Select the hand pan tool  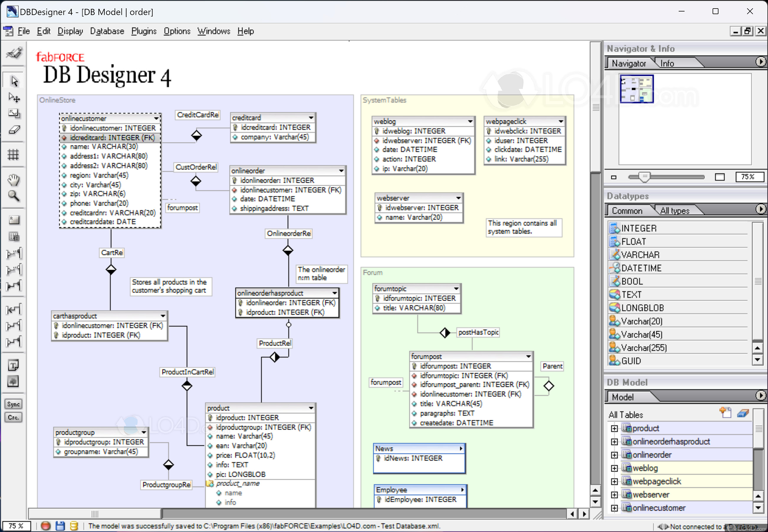pyautogui.click(x=13, y=180)
